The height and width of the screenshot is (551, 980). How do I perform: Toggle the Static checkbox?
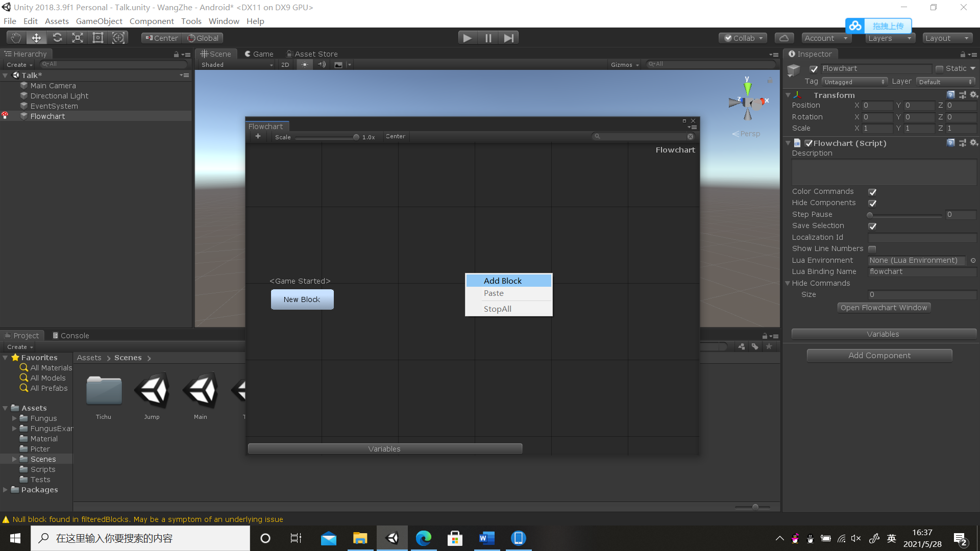pyautogui.click(x=939, y=69)
